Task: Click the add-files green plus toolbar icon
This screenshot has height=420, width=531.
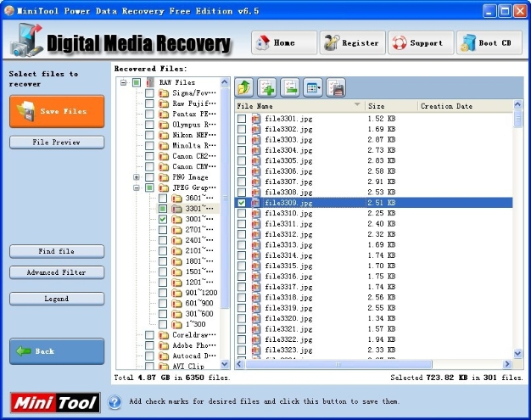Action: pos(267,87)
